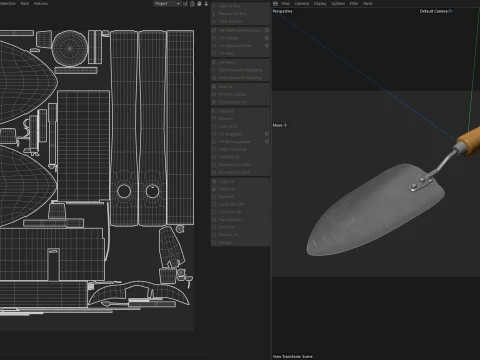Click Cycle UV CW
Screen dimensions: 480x360
coord(240,212)
